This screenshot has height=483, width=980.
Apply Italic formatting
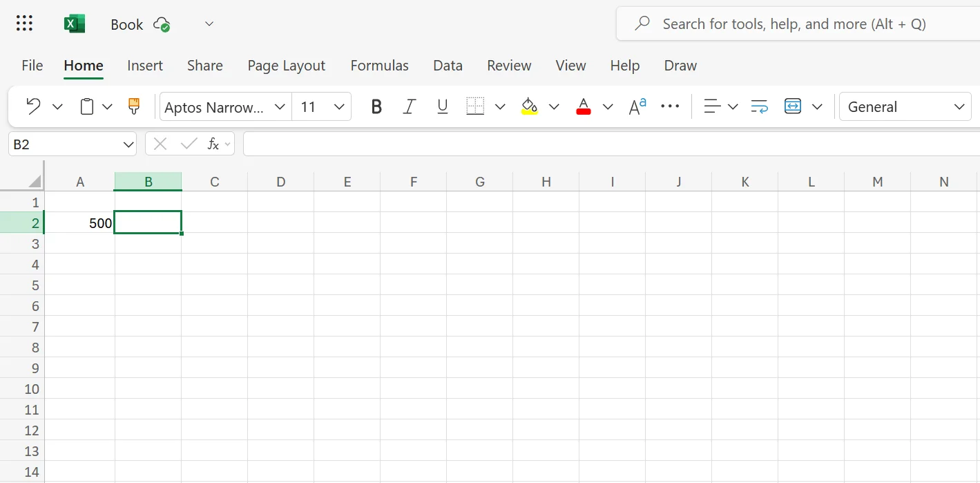tap(409, 106)
